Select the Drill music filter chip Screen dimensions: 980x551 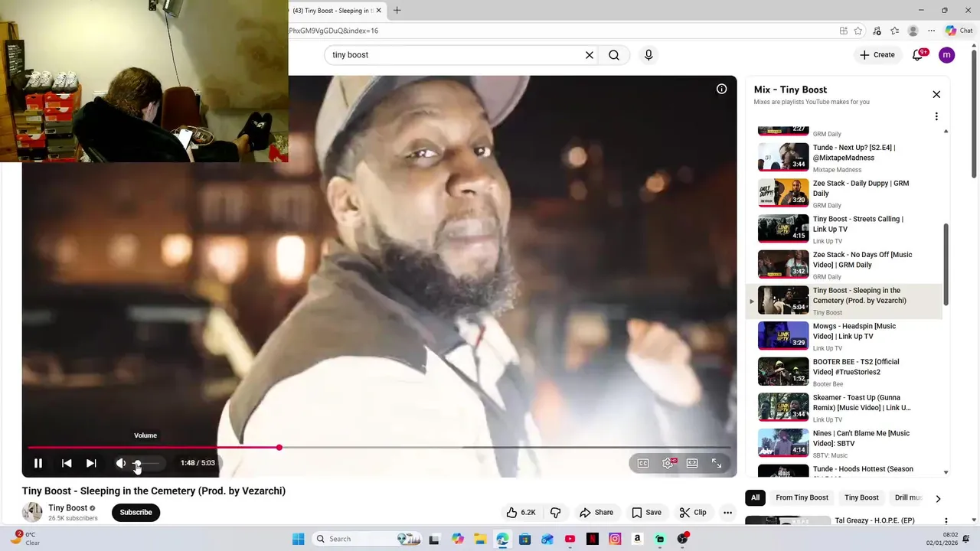point(908,497)
